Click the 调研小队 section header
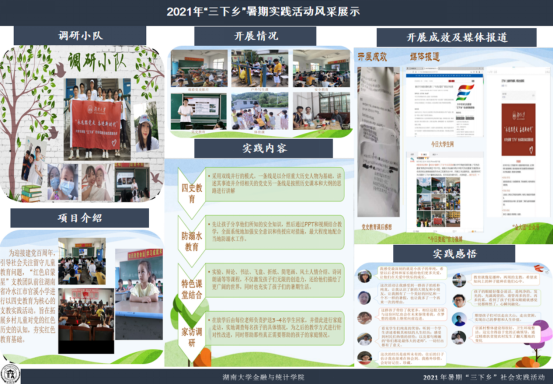Viewport: 553px width, 384px height. pyautogui.click(x=80, y=36)
